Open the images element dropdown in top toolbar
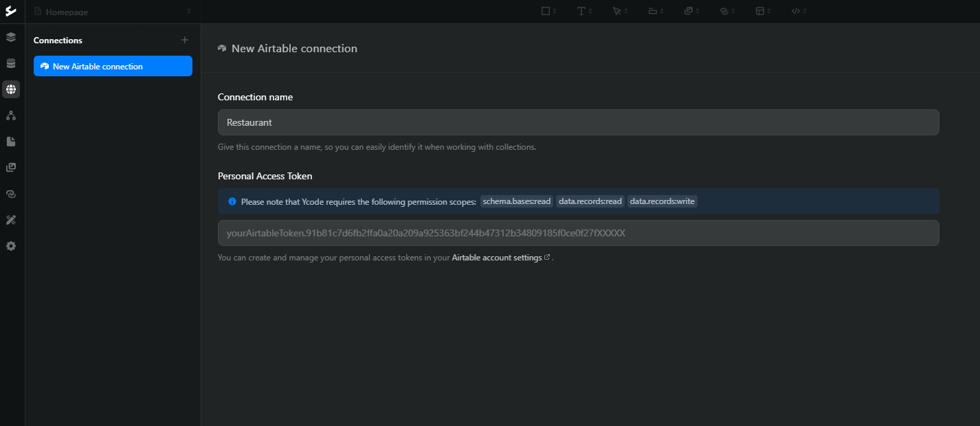Screen dimensions: 980x426 [691, 11]
